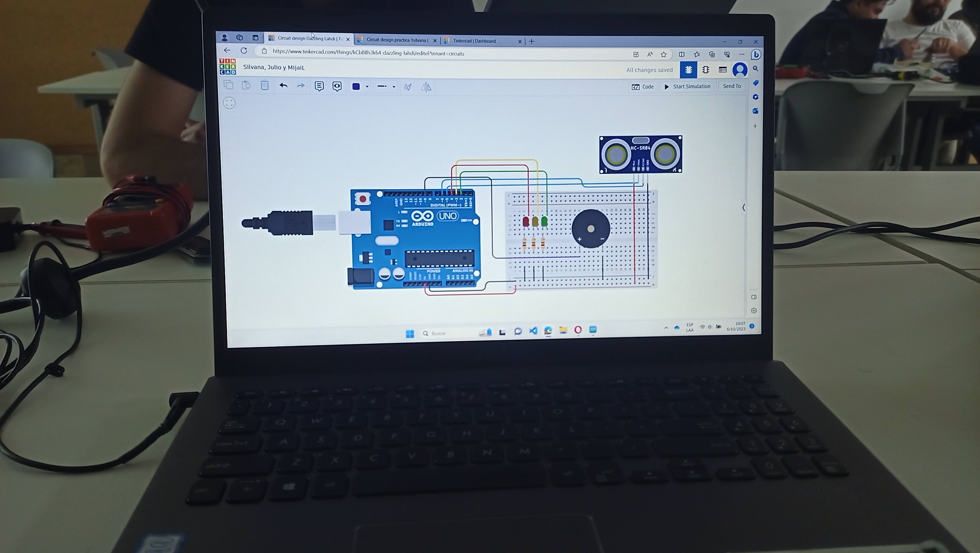Open the Notes tool
This screenshot has height=553, width=980.
point(319,86)
